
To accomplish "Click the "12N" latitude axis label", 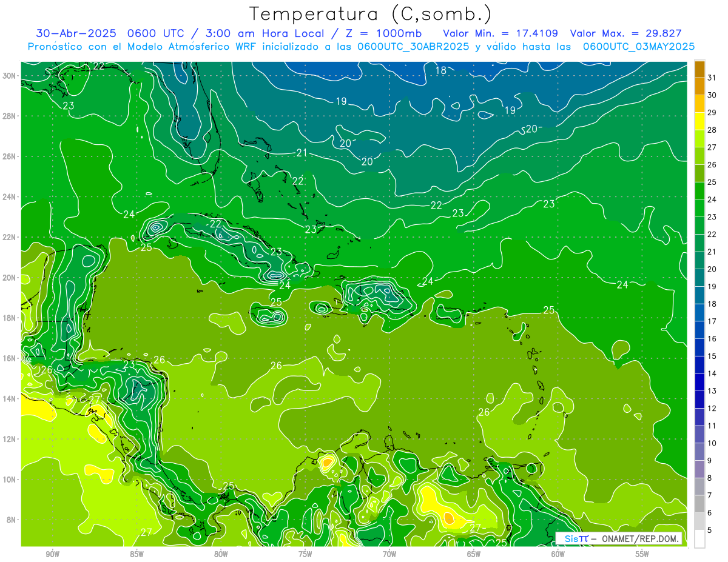I will (9, 439).
